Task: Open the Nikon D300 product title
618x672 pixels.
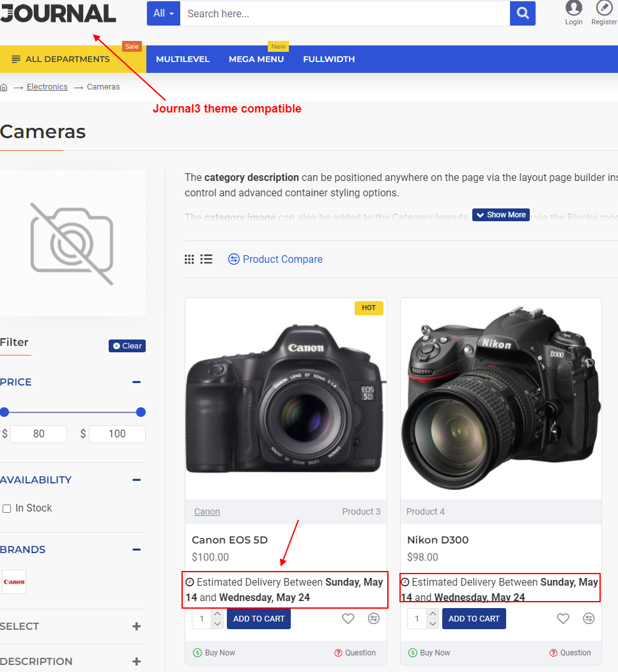Action: click(x=438, y=540)
